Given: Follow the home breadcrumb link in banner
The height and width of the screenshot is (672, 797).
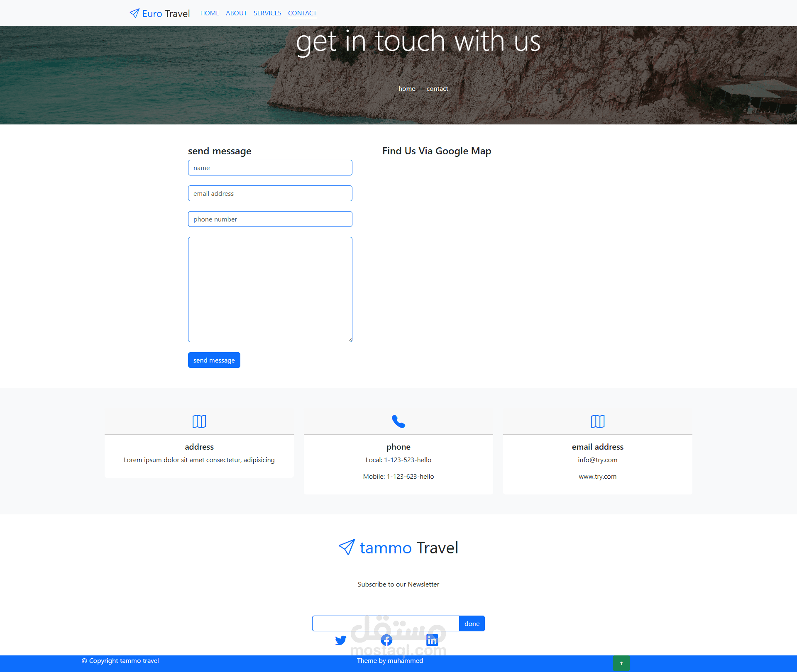Looking at the screenshot, I should point(407,88).
